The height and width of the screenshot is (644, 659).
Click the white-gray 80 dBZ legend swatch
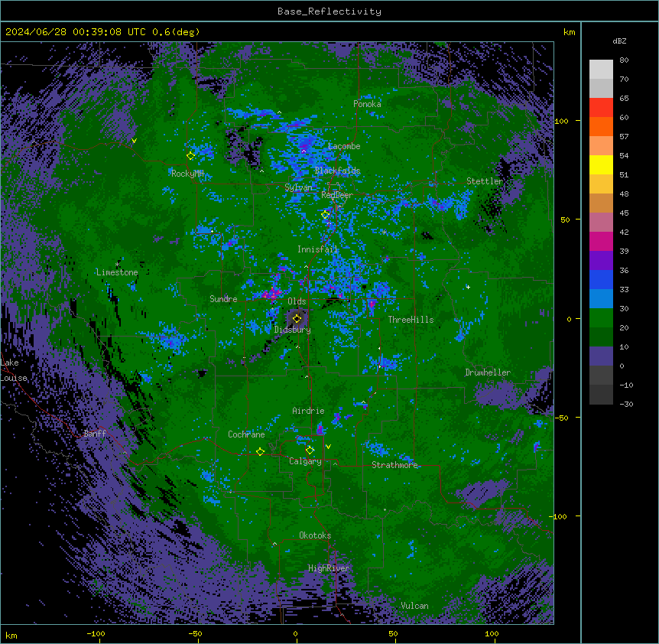(x=601, y=70)
